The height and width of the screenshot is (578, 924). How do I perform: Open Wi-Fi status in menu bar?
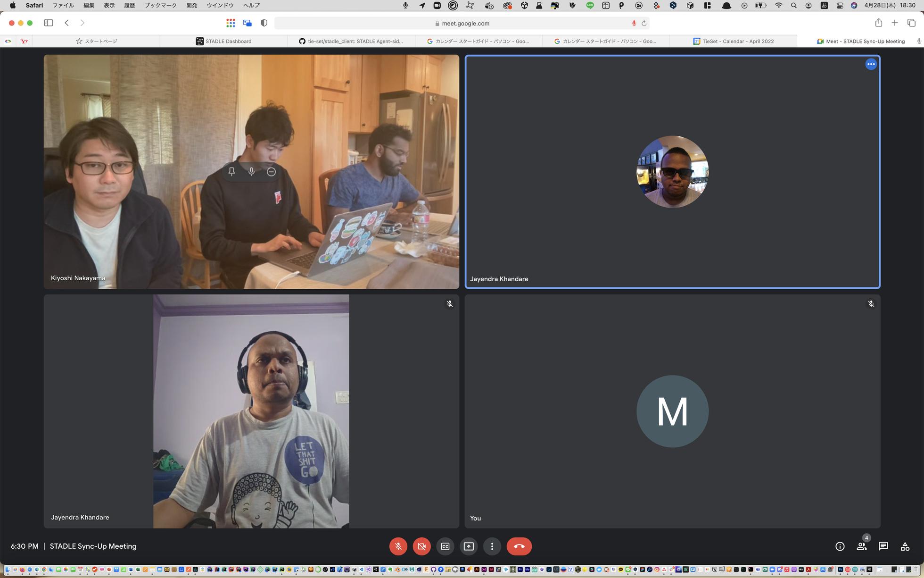pos(778,5)
